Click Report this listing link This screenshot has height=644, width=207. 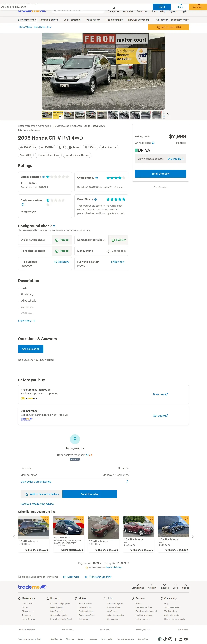pos(114,567)
